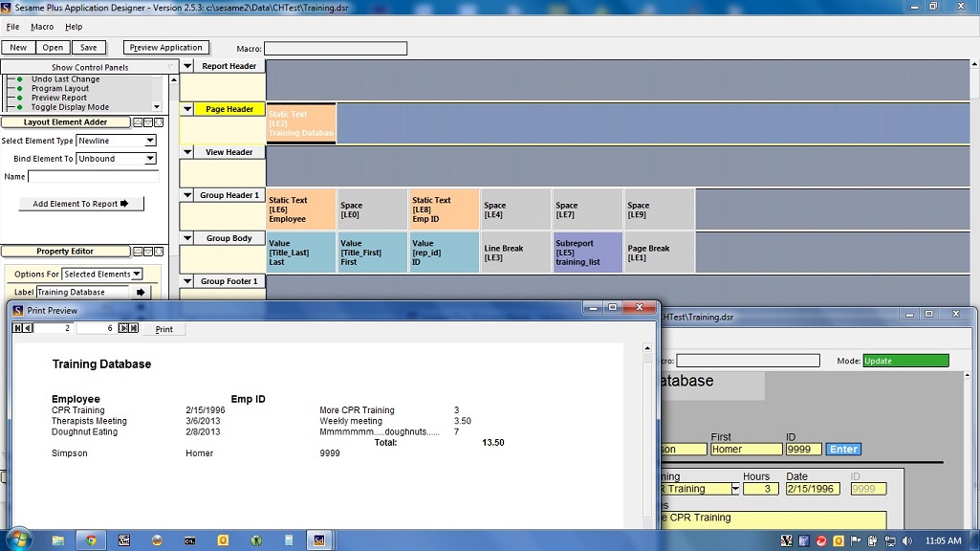Click current page number field in Print Preview
The image size is (980, 551).
click(x=54, y=328)
